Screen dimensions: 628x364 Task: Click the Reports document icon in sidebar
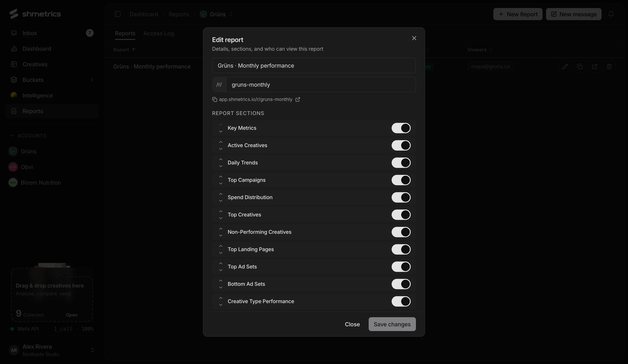click(x=14, y=111)
